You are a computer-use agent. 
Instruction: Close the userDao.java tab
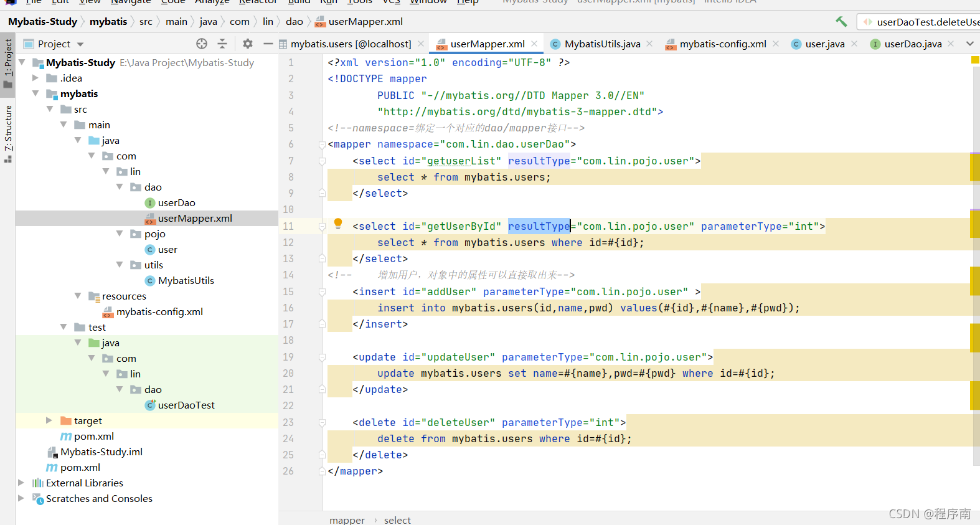pyautogui.click(x=951, y=44)
